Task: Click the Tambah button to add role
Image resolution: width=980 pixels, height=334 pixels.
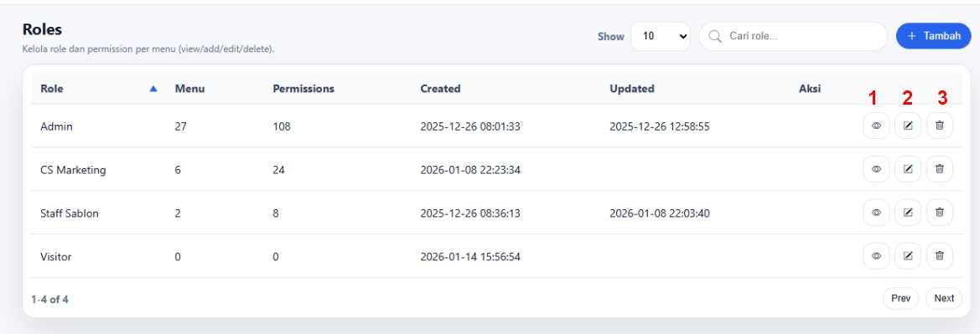Action: 933,36
